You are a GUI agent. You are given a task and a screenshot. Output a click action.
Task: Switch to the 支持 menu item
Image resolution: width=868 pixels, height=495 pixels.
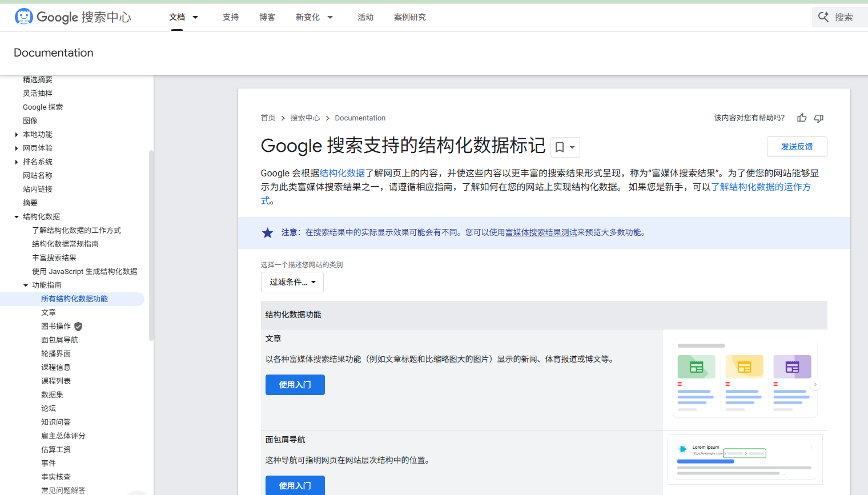tap(231, 17)
